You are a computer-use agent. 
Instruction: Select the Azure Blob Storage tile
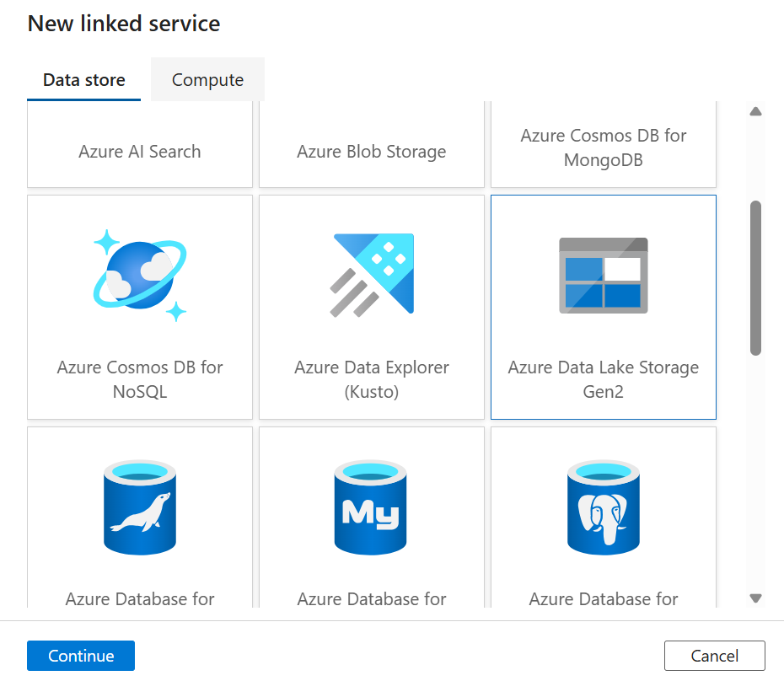[x=371, y=151]
